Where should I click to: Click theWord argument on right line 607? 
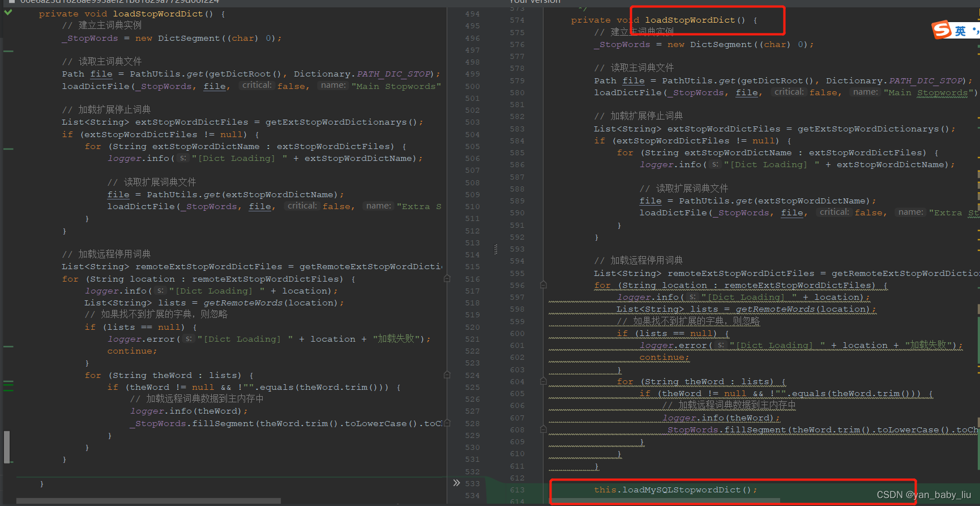coord(750,418)
